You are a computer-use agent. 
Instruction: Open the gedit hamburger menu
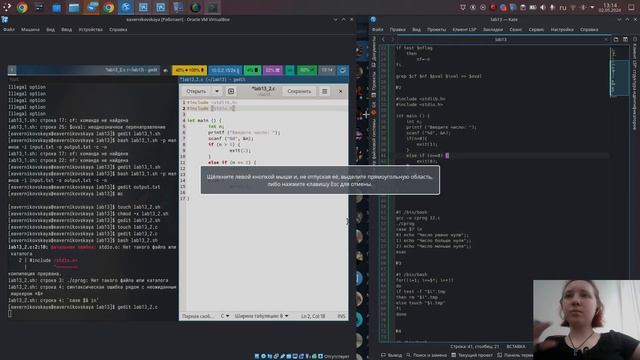[324, 91]
